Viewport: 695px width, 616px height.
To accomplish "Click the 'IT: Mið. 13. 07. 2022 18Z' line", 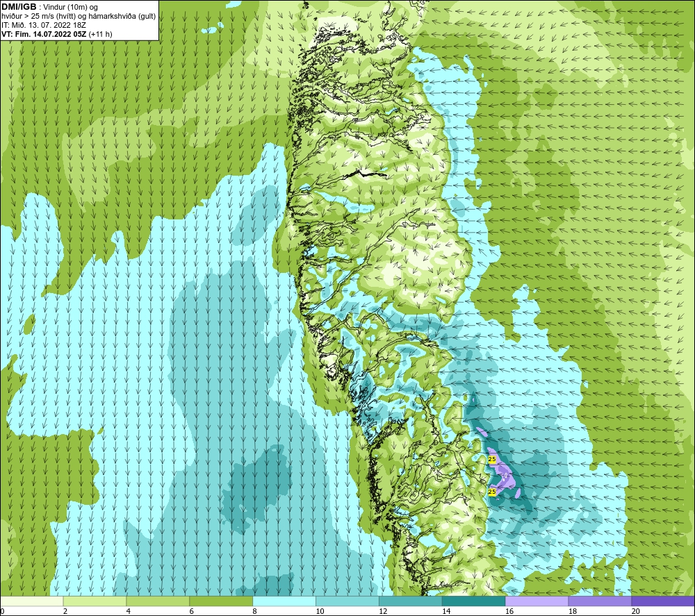I will pyautogui.click(x=43, y=25).
